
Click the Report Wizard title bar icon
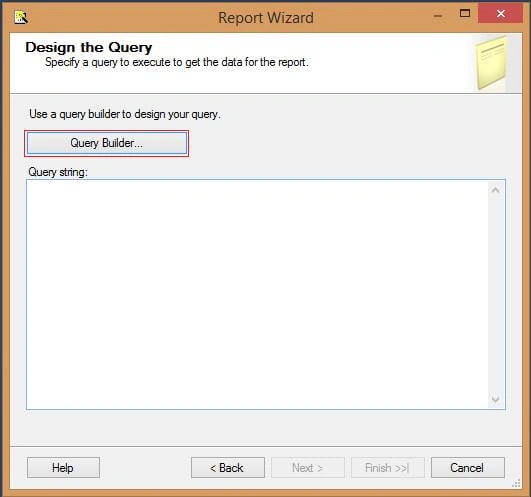pyautogui.click(x=21, y=17)
